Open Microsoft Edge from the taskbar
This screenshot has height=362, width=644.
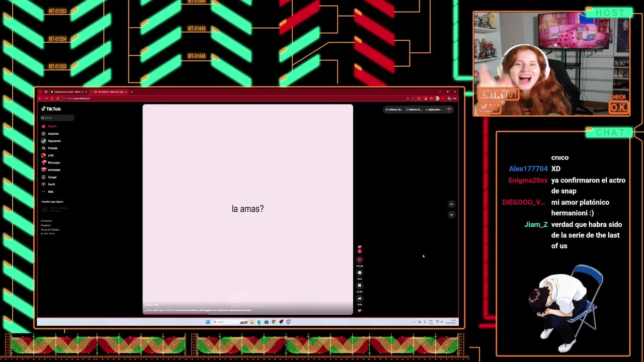point(259,322)
